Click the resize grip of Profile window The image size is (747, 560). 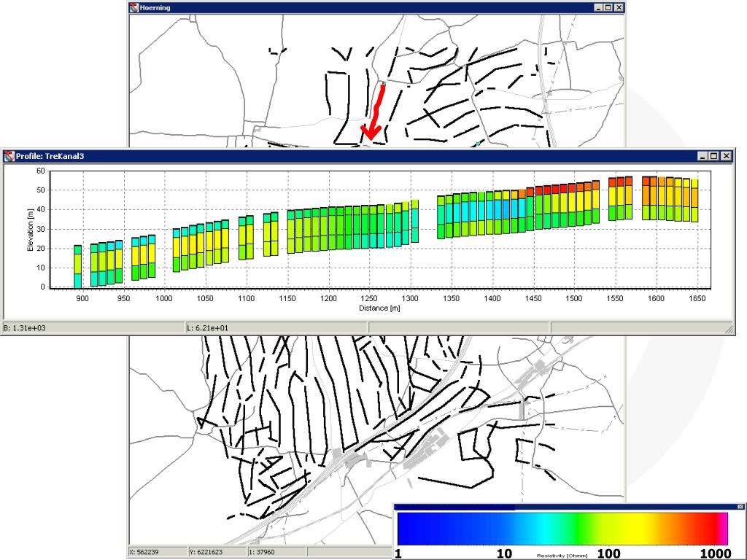click(729, 329)
